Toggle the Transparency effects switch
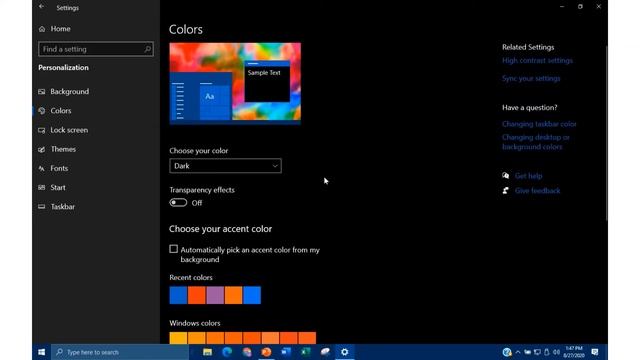 point(178,203)
